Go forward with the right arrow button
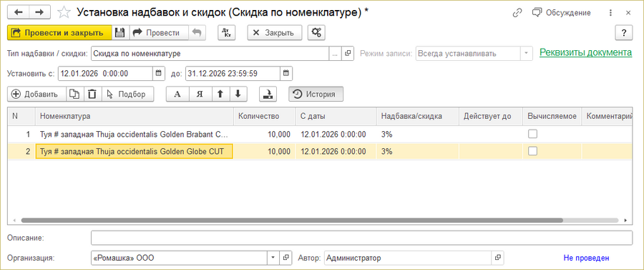 [39, 12]
